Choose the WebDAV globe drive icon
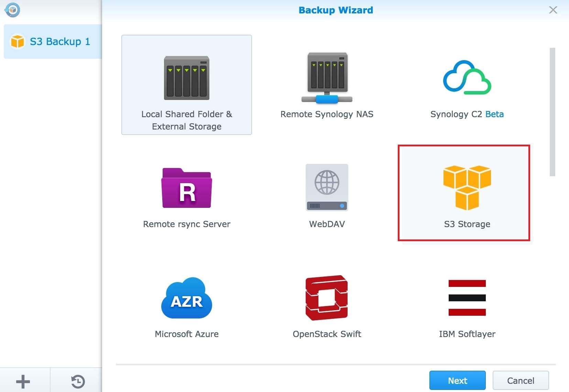Viewport: 569px width, 392px height. [327, 187]
